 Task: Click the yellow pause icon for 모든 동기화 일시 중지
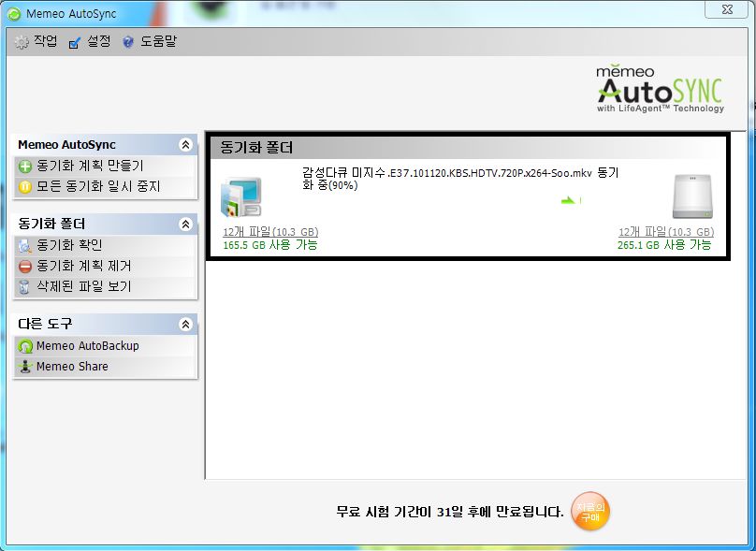tap(25, 186)
